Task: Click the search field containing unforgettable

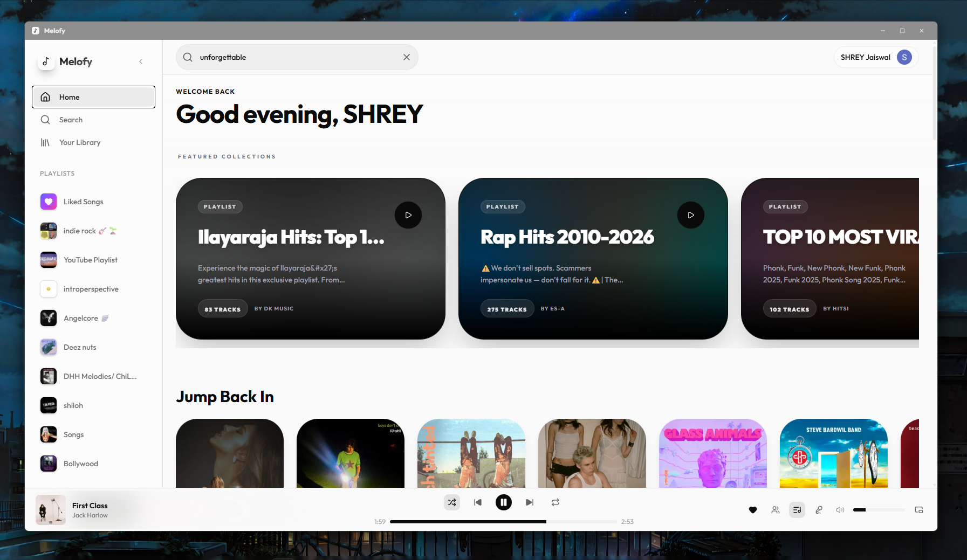Action: [297, 57]
